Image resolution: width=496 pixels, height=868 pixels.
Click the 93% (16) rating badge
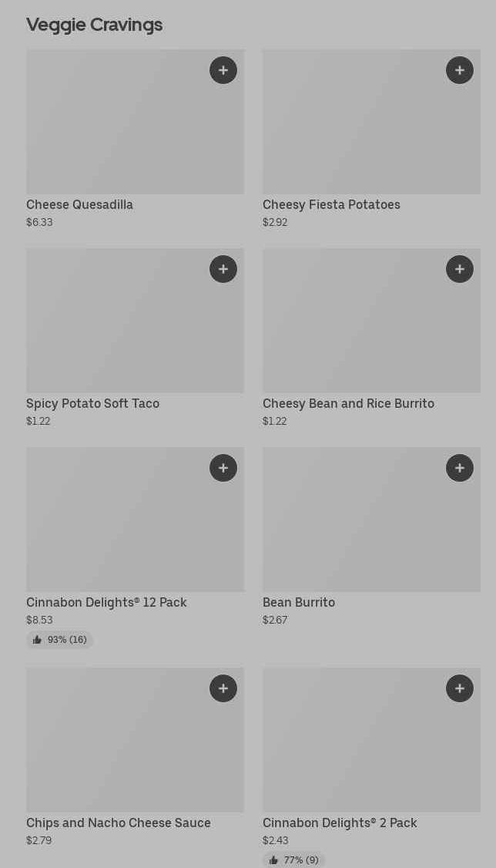[x=60, y=640]
